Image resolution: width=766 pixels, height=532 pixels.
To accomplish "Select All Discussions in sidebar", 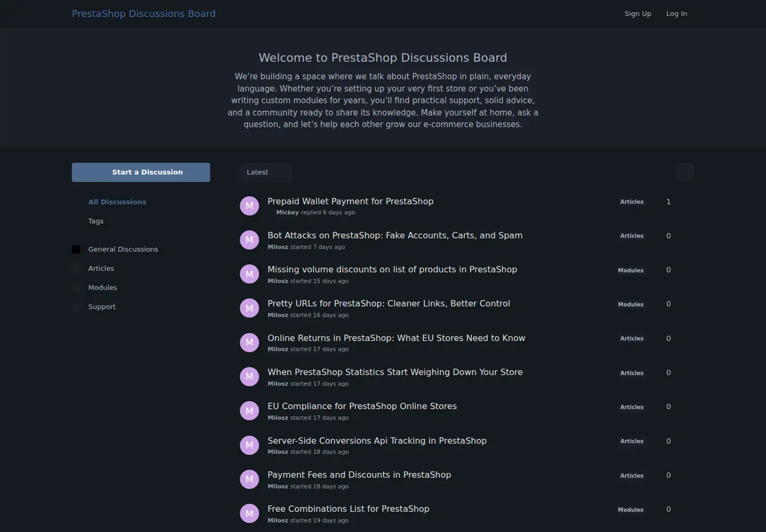I will (x=117, y=202).
